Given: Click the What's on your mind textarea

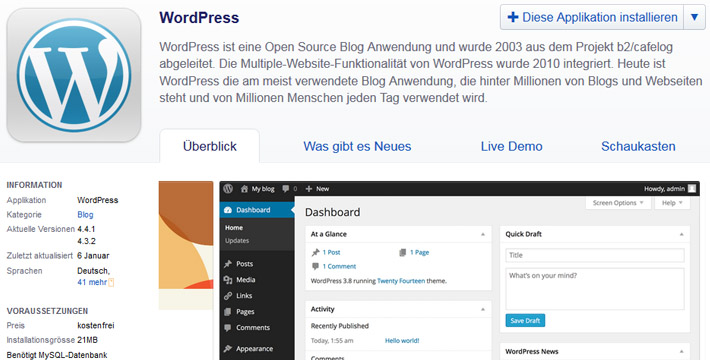Looking at the screenshot, I should [595, 289].
